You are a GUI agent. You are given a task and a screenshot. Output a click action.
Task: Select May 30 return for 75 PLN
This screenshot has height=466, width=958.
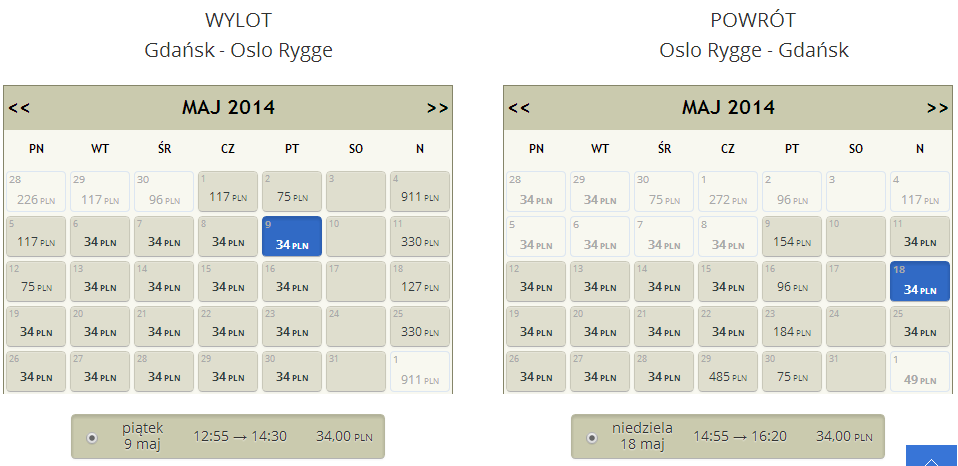[x=792, y=371]
